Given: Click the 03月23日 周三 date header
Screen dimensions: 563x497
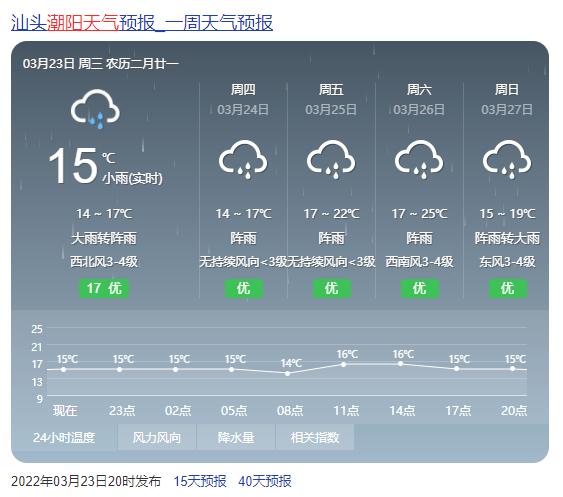Looking at the screenshot, I should click(101, 64).
